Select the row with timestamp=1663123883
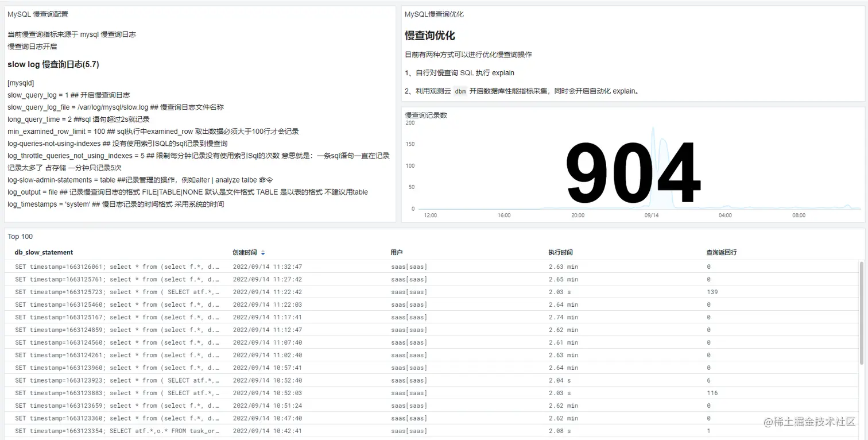The height and width of the screenshot is (440, 868). [431, 393]
